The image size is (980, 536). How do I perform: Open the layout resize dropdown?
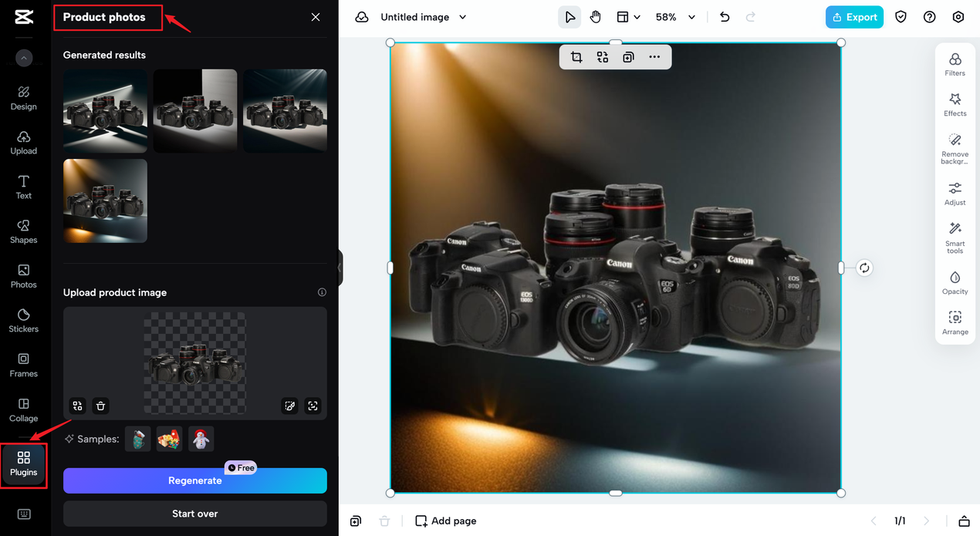(x=628, y=17)
